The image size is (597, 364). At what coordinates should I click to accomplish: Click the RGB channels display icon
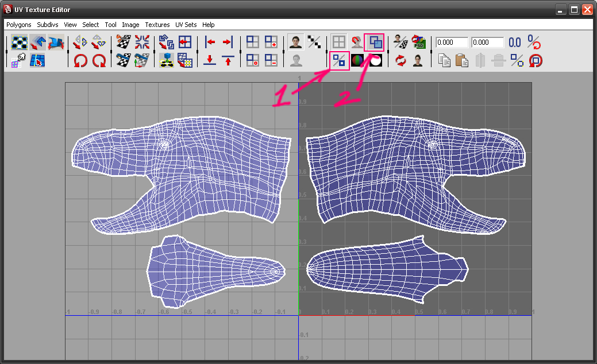tap(358, 60)
